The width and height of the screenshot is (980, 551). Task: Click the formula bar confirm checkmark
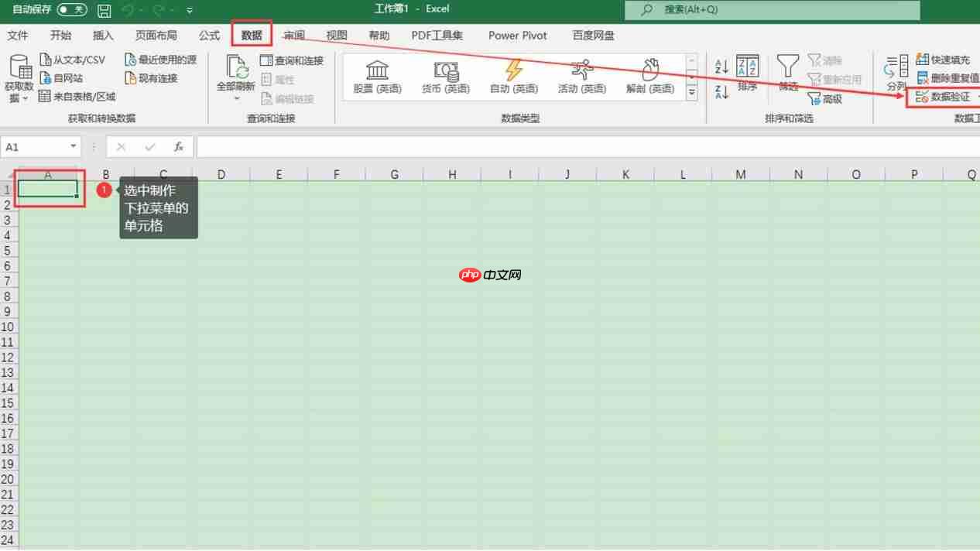150,146
